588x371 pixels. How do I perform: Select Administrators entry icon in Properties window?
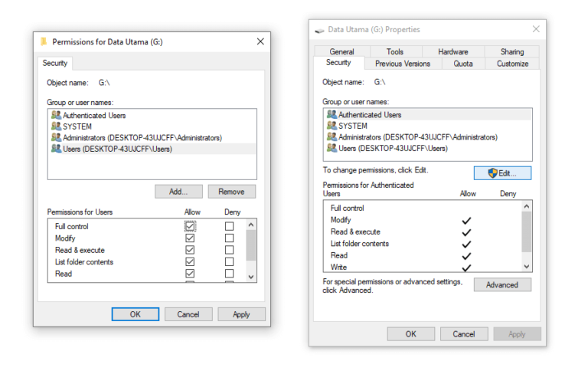(332, 136)
